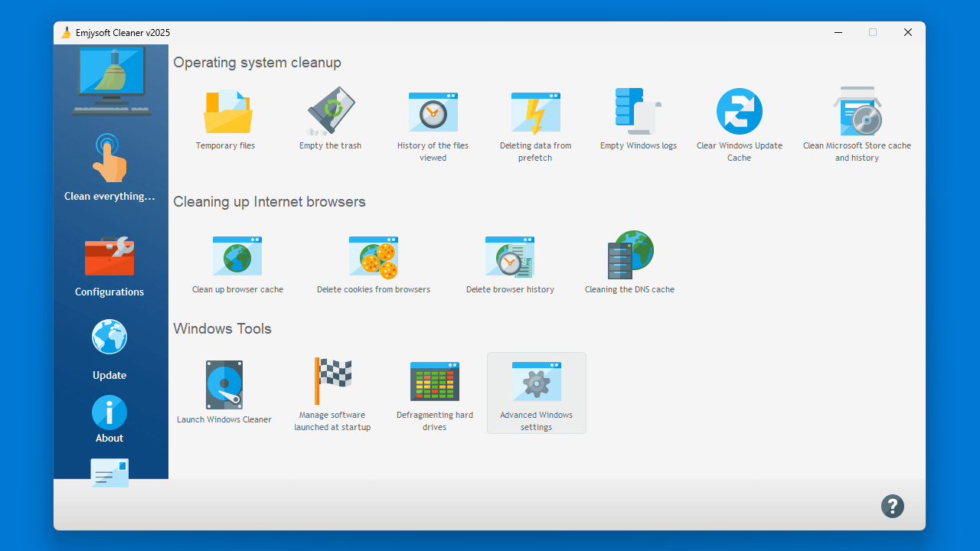Viewport: 980px width, 551px height.
Task: Close the Emjysoft Cleaner window
Action: [908, 32]
